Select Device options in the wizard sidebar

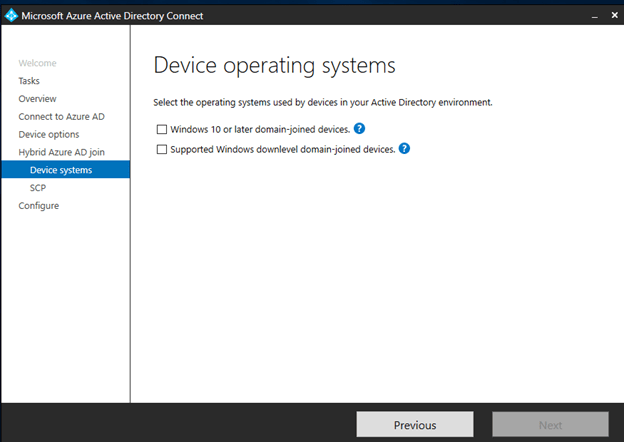[x=48, y=134]
